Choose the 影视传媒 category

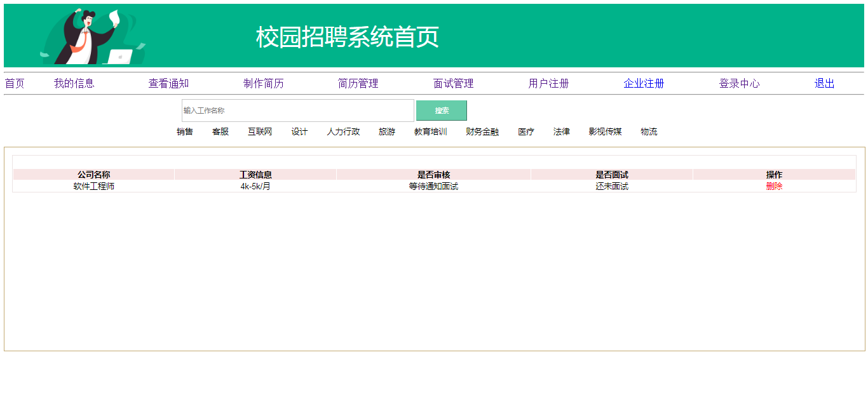(x=605, y=132)
